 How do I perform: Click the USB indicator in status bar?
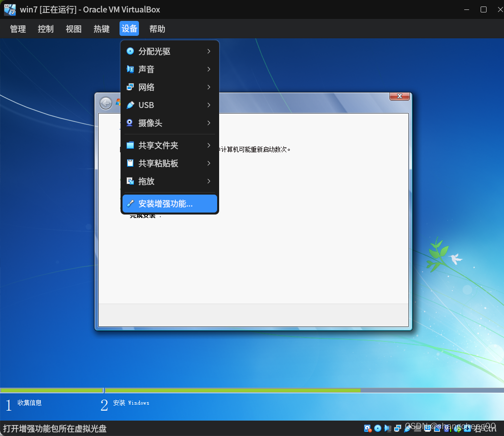coord(407,429)
